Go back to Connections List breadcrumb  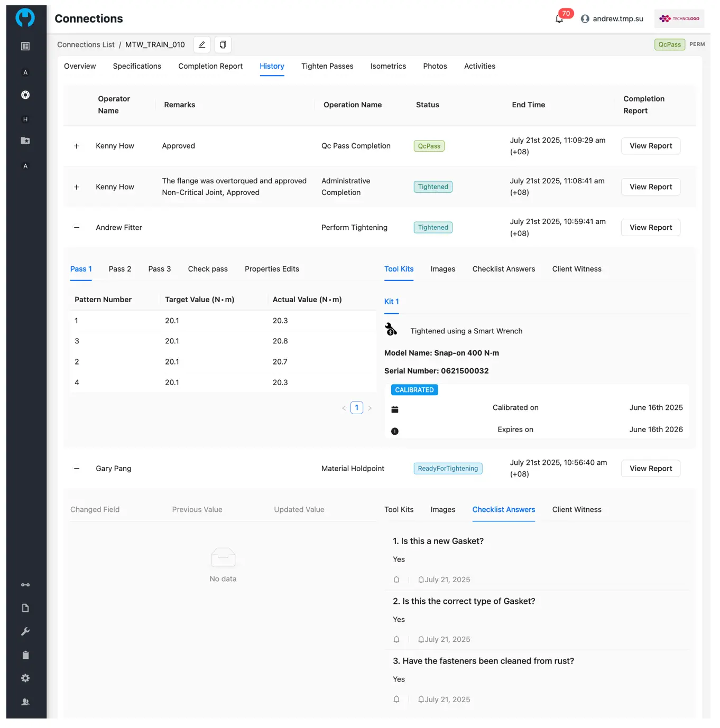[x=86, y=45]
